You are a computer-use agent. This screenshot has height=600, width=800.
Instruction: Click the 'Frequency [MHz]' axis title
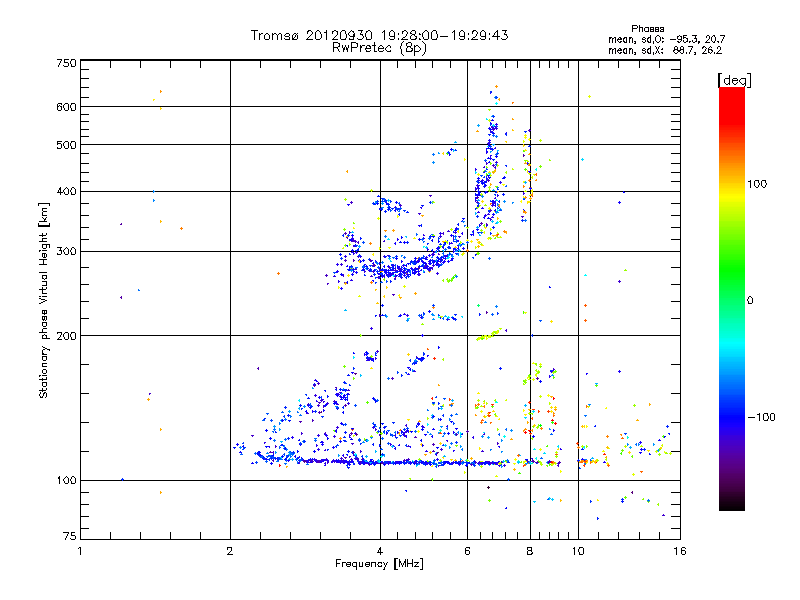pos(379,564)
